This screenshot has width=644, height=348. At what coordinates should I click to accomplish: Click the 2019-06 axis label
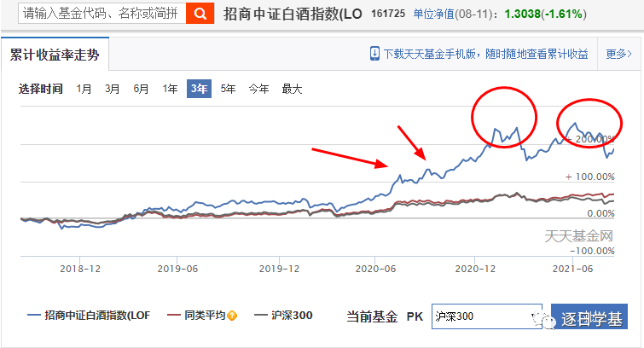177,269
